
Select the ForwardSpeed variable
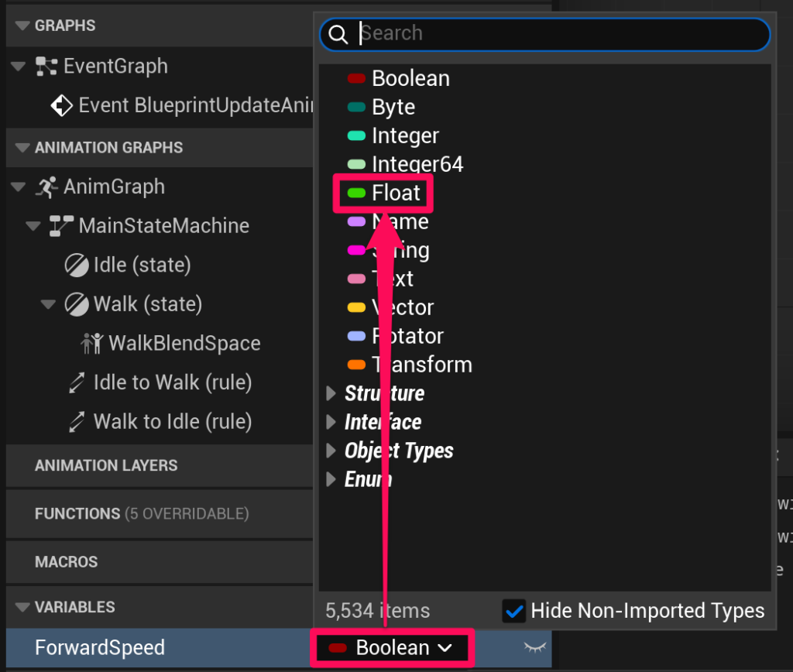(x=100, y=647)
